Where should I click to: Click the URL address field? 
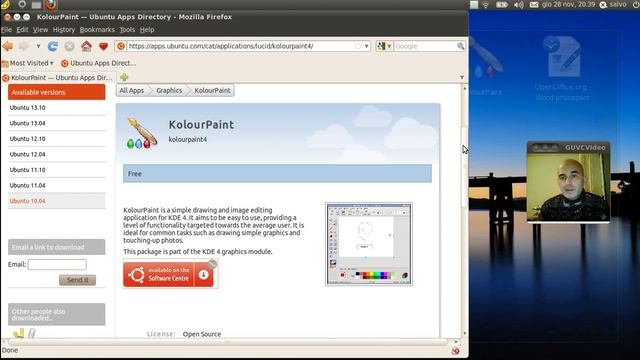pyautogui.click(x=241, y=46)
